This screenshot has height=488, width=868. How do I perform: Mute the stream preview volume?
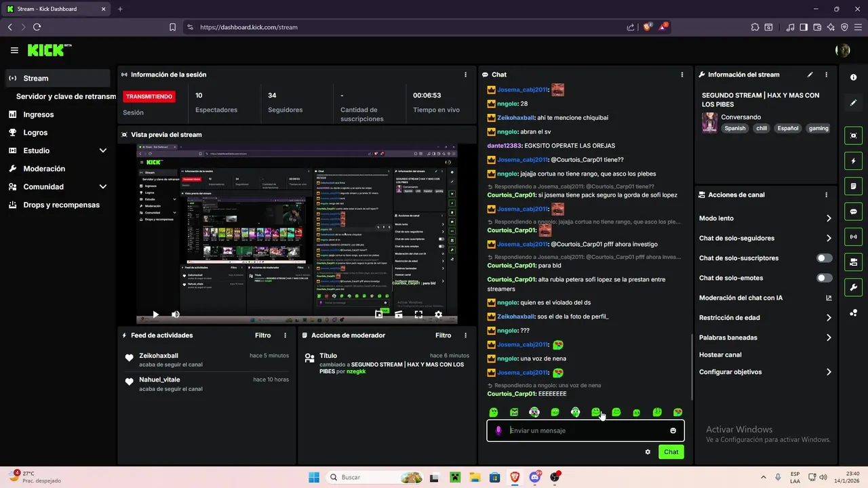[176, 314]
